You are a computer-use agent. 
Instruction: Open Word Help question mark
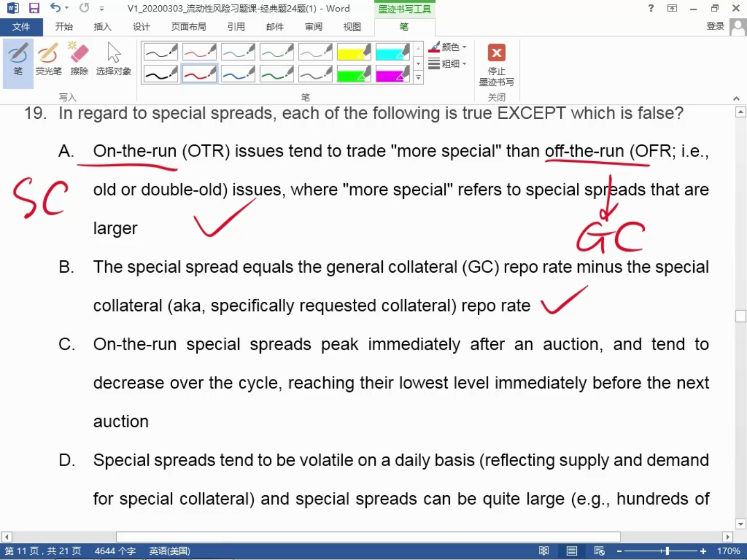tap(651, 8)
